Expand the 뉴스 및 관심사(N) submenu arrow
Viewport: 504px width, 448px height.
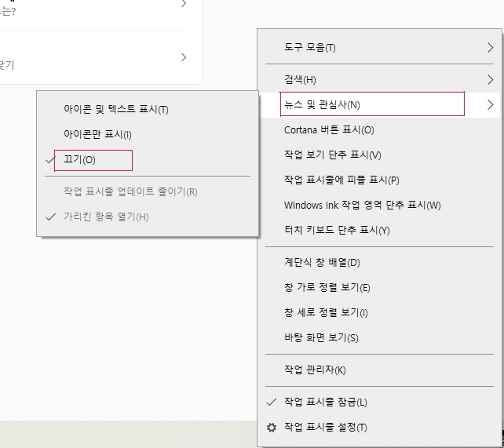tap(490, 105)
